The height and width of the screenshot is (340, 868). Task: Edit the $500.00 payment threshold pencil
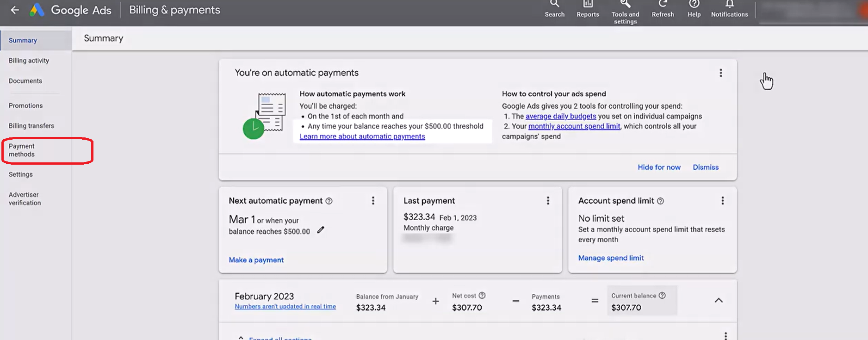[x=321, y=230]
